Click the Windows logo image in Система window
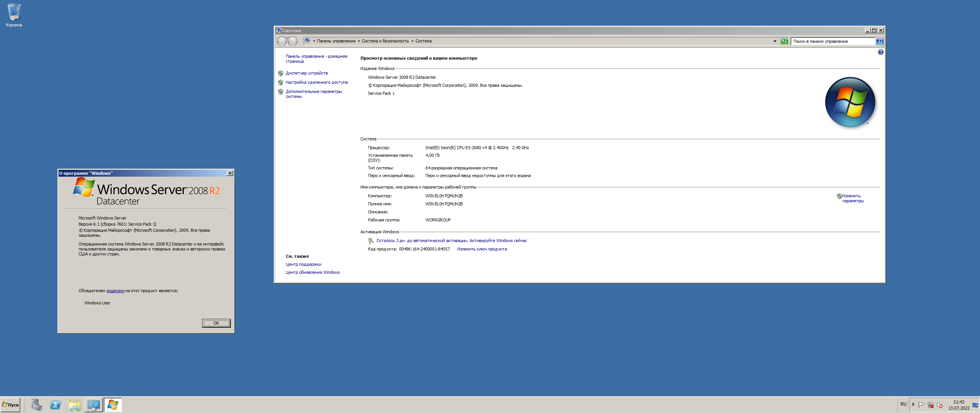The height and width of the screenshot is (413, 980). coord(850,102)
